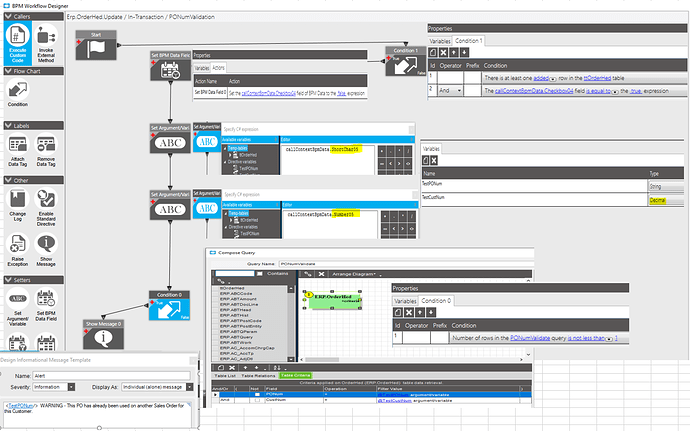
Task: Open the Display As dropdown
Action: coord(190,387)
